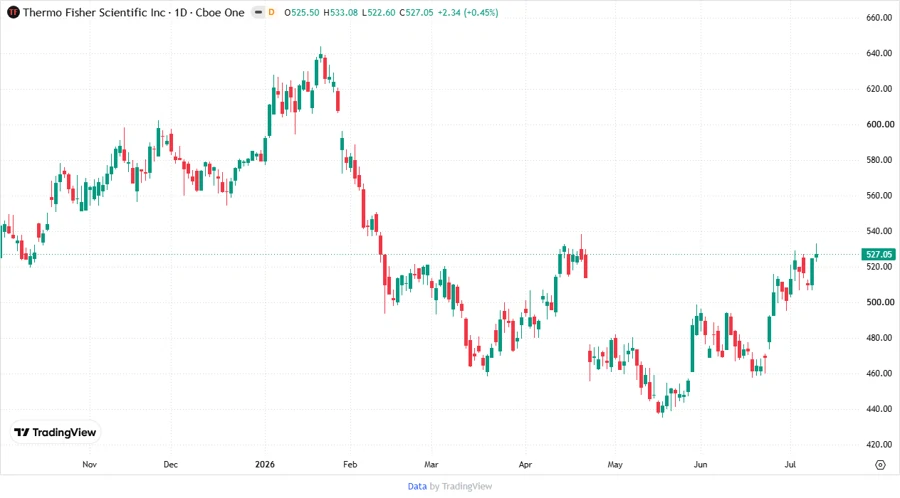
Task: Click the 500.00 price axis label
Action: 879,302
